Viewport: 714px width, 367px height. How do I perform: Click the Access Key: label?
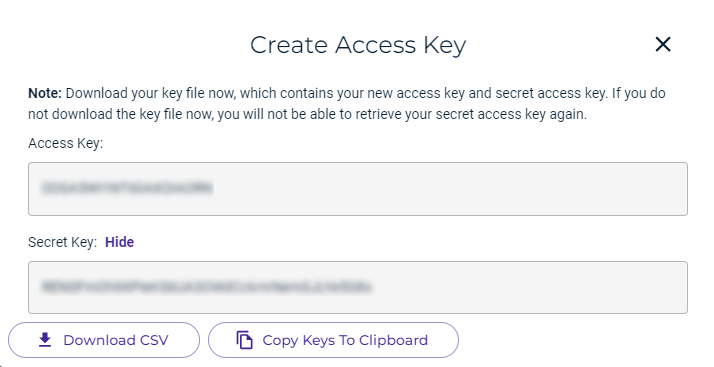[66, 143]
